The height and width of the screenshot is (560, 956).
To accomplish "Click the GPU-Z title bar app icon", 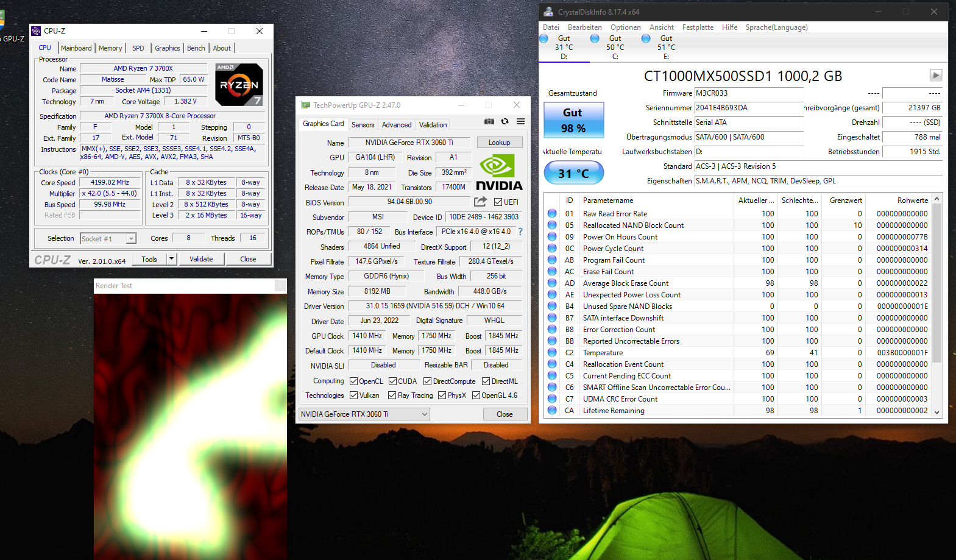I will [x=306, y=105].
